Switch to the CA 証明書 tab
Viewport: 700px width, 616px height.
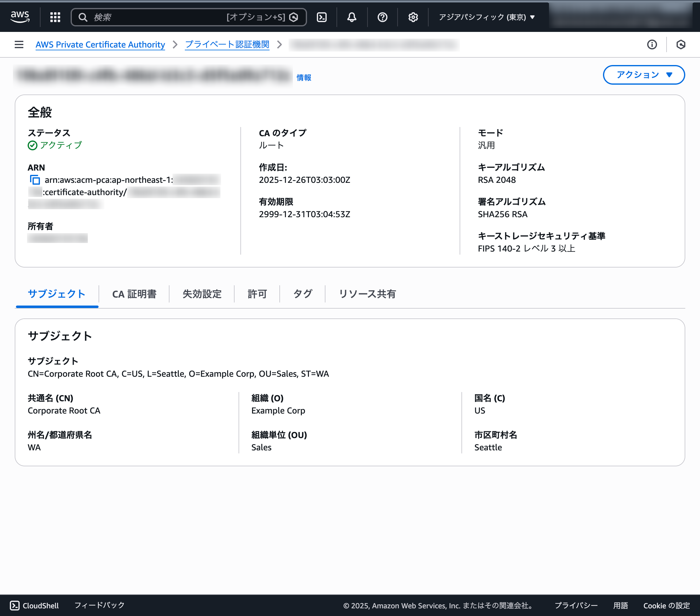(134, 294)
